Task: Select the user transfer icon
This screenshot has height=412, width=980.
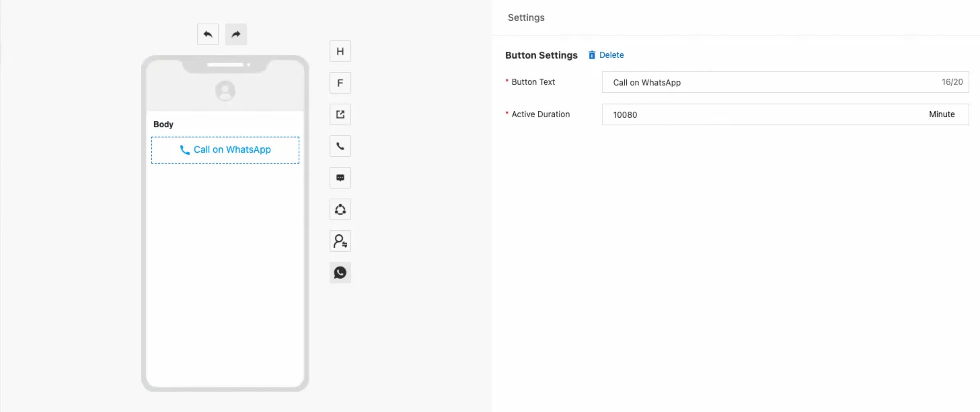Action: pyautogui.click(x=340, y=241)
